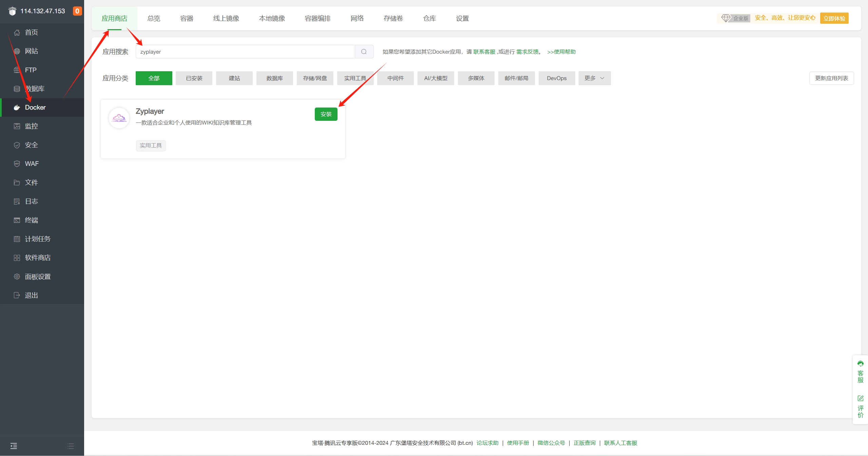Filter by 存储/网盘 category
This screenshot has height=456, width=868.
[x=315, y=78]
